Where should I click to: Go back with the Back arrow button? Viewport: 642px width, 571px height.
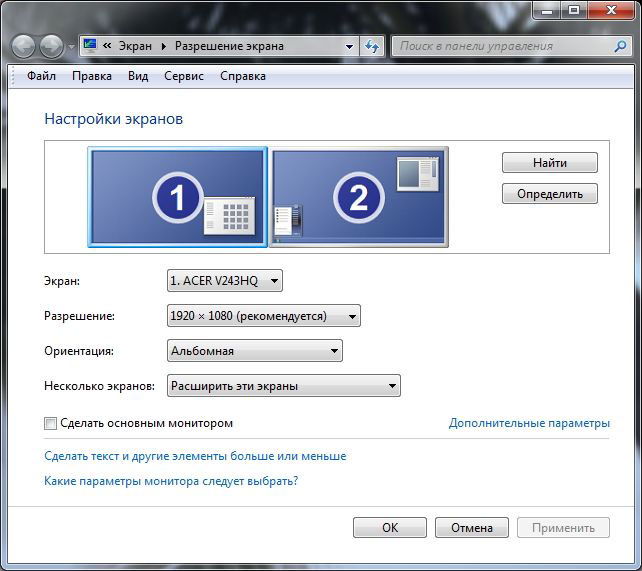click(23, 46)
